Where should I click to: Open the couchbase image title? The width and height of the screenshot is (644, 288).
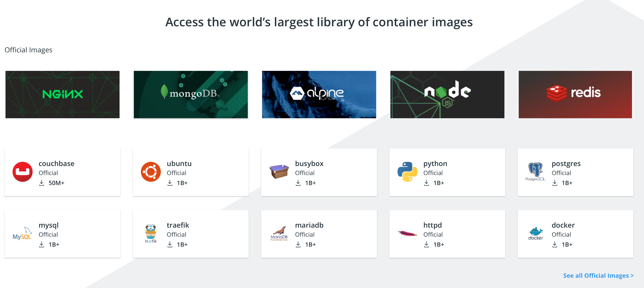[56, 164]
